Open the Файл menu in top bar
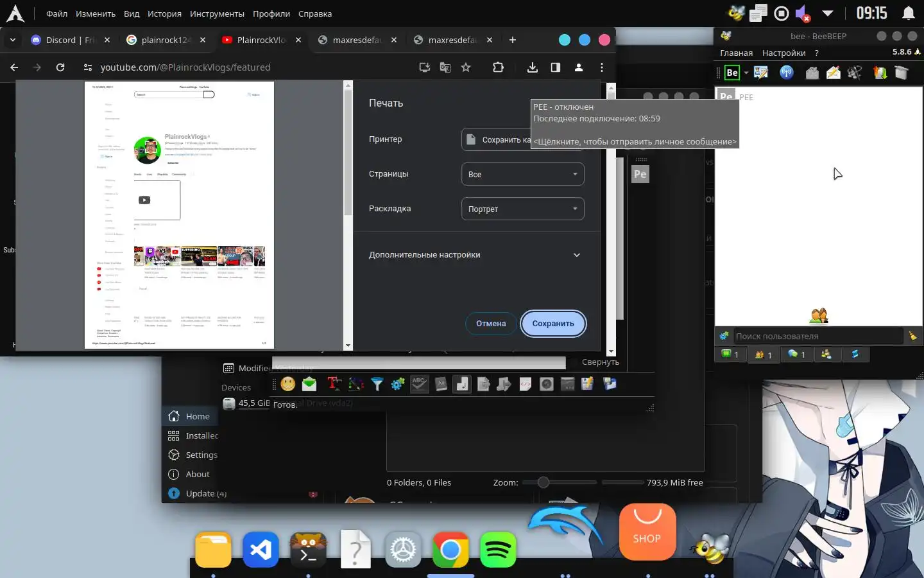The width and height of the screenshot is (924, 578). (x=56, y=13)
